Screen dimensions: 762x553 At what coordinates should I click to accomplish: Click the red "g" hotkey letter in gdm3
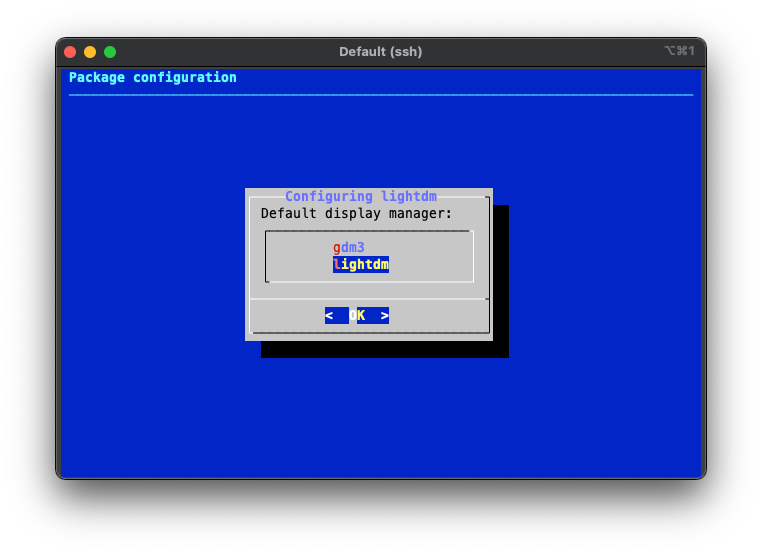(337, 247)
